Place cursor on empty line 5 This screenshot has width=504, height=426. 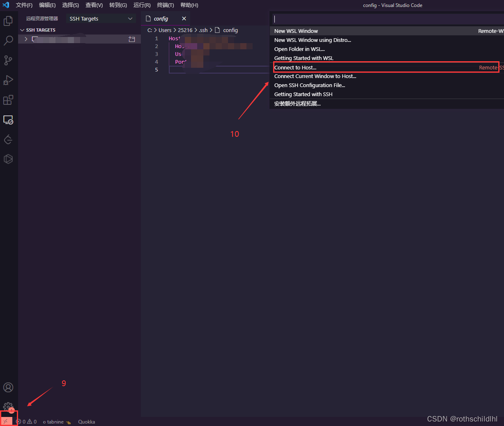(219, 69)
